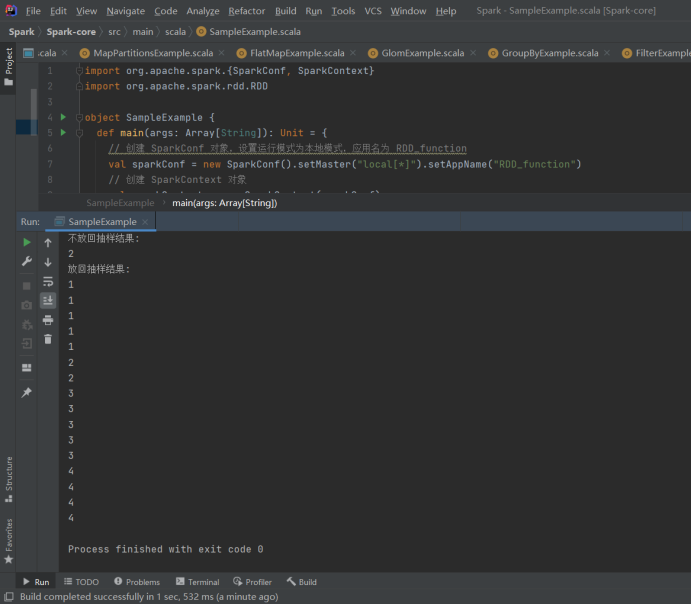
Task: Pin the Run tab with pin icon
Action: click(27, 392)
